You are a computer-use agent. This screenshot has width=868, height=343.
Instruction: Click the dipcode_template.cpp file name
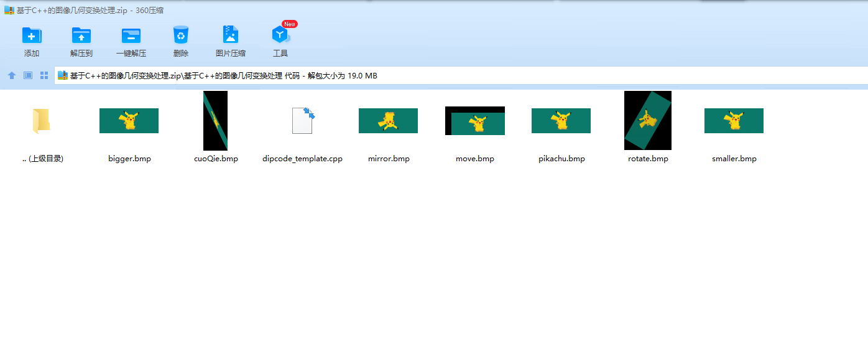[302, 159]
